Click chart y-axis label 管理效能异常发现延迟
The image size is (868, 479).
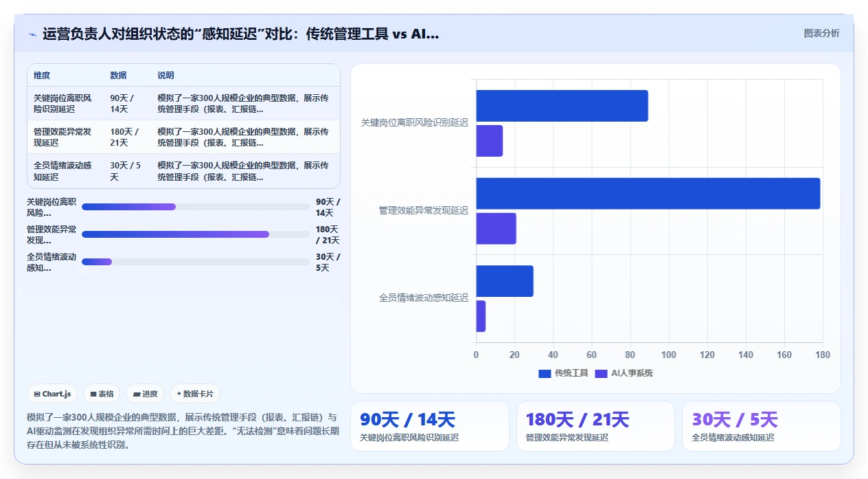(x=424, y=211)
